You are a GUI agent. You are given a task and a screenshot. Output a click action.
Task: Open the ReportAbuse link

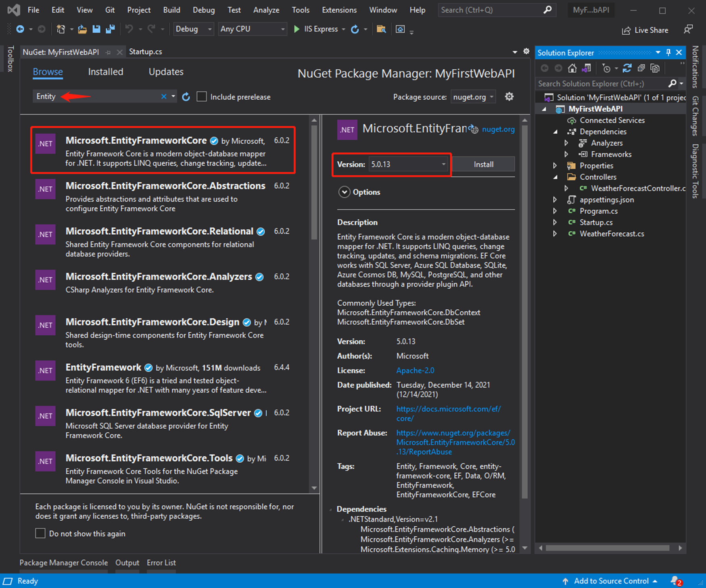point(455,442)
